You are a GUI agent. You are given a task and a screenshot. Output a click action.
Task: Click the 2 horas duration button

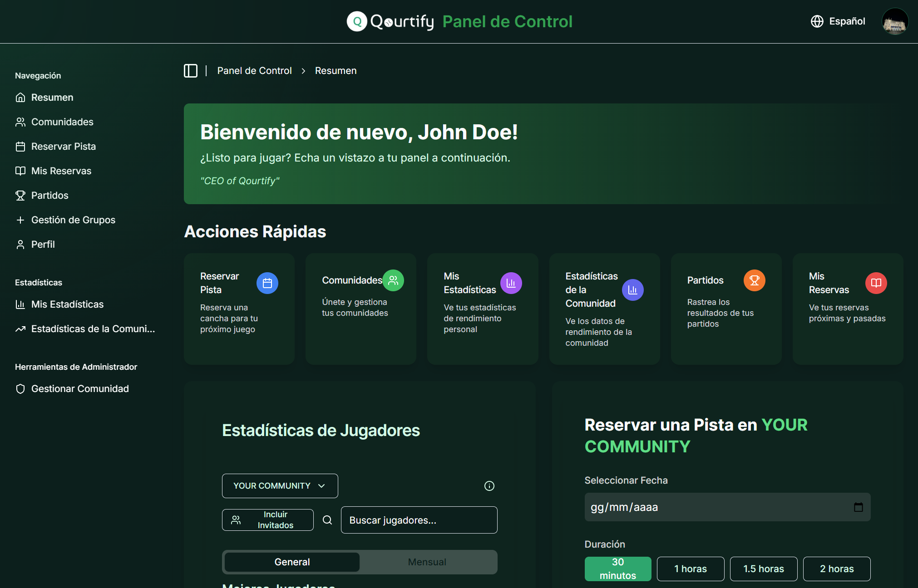[x=837, y=568]
